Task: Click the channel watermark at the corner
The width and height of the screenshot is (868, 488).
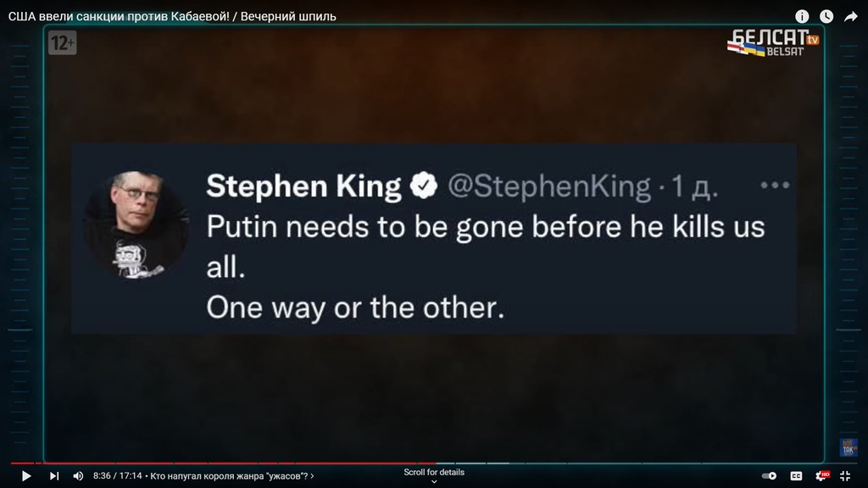Action: pos(848,447)
